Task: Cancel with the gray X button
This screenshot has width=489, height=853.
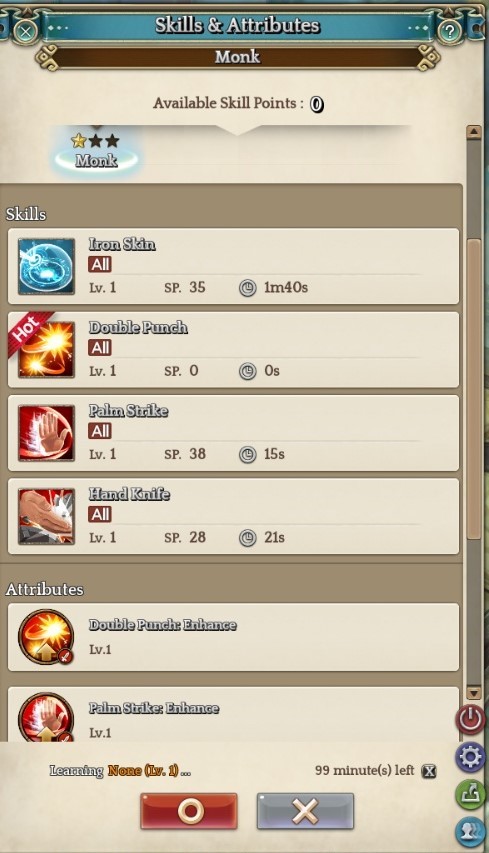Action: point(305,811)
